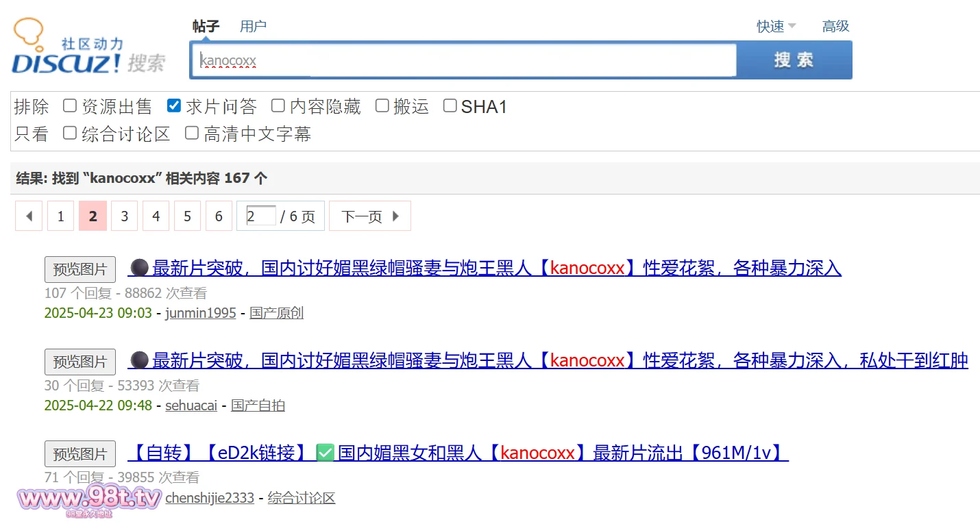Check the SHA1 exclude option
The image size is (980, 524).
[450, 105]
